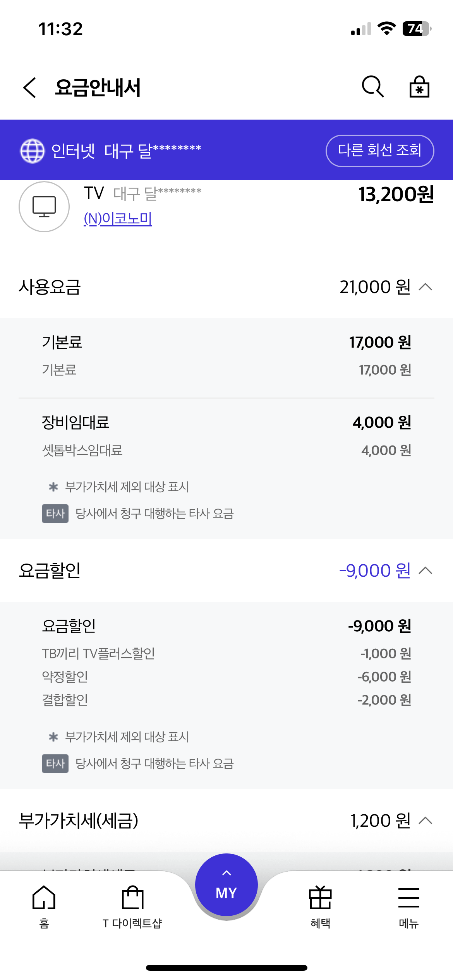Tap the TV monitor icon

click(44, 206)
